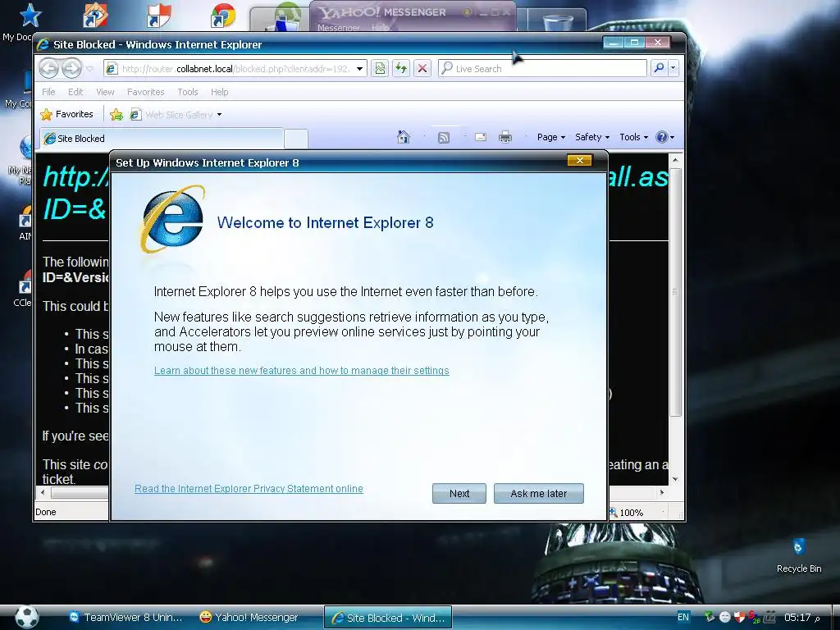840x630 pixels.
Task: Open the File menu
Action: 48,92
